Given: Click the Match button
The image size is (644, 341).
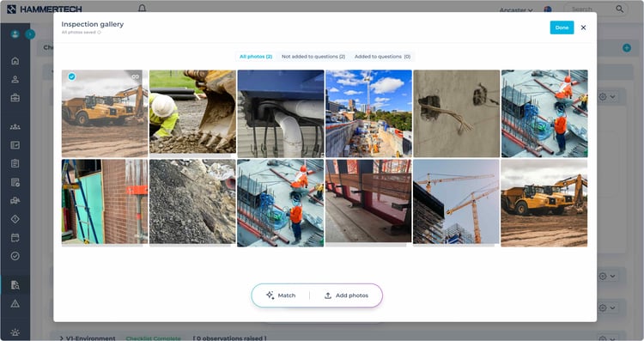Looking at the screenshot, I should (281, 295).
